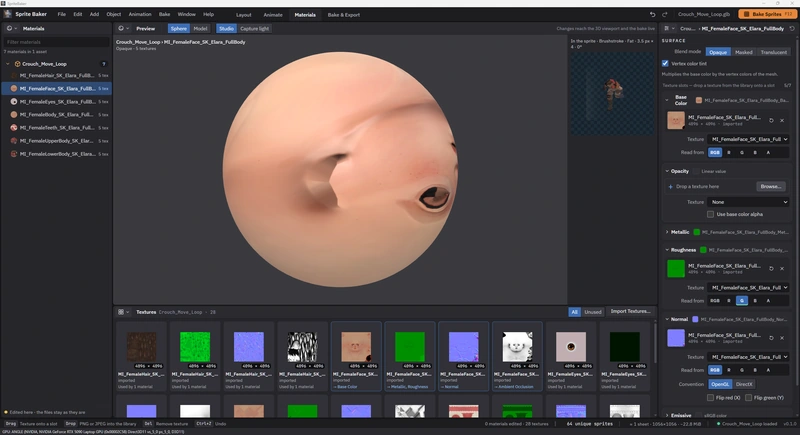Remove the Base Color texture with X
The height and width of the screenshot is (435, 800).
point(782,120)
